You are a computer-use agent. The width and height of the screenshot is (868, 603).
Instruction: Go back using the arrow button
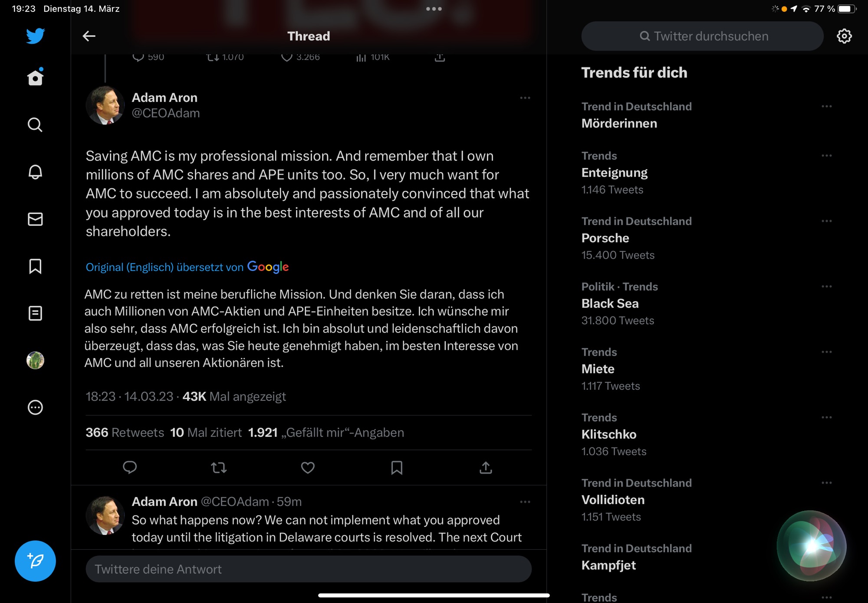point(89,36)
